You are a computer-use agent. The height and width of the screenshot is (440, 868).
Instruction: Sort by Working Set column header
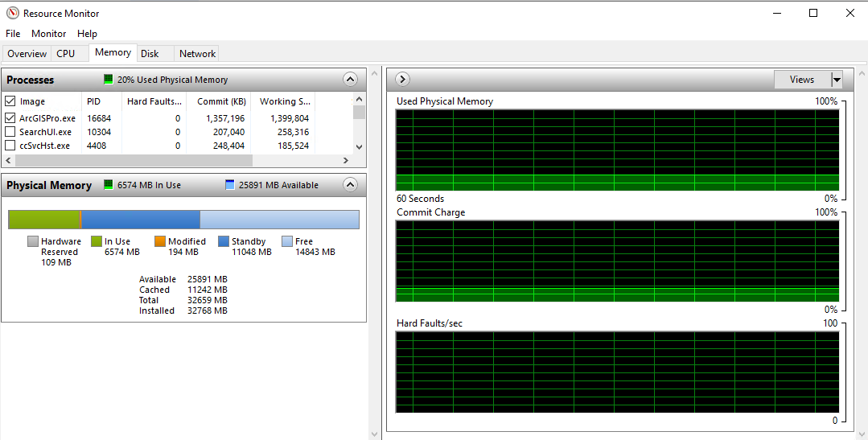[283, 101]
